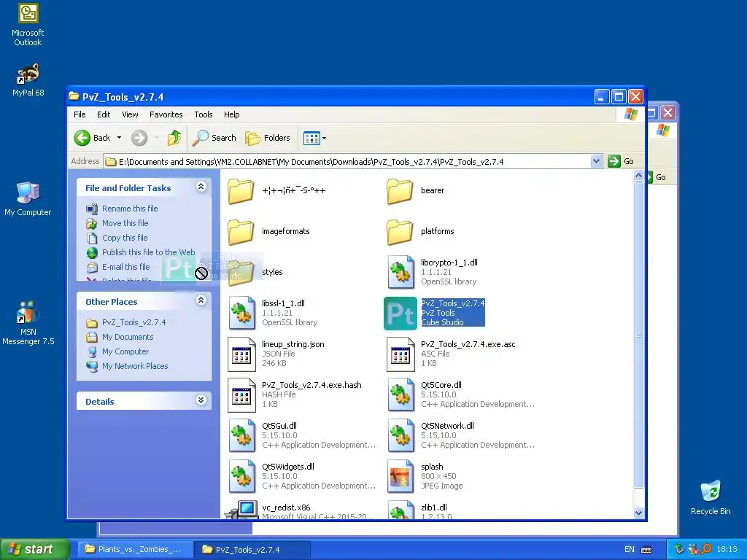This screenshot has height=560, width=747.
Task: Select the vc_redist.x86 installer icon
Action: point(241,510)
